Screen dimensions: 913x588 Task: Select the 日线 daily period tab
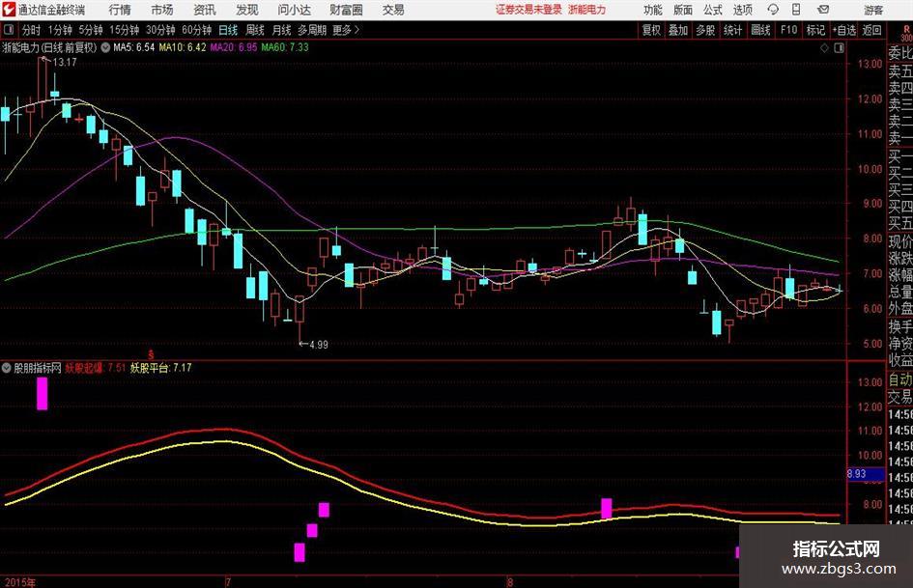pyautogui.click(x=228, y=30)
